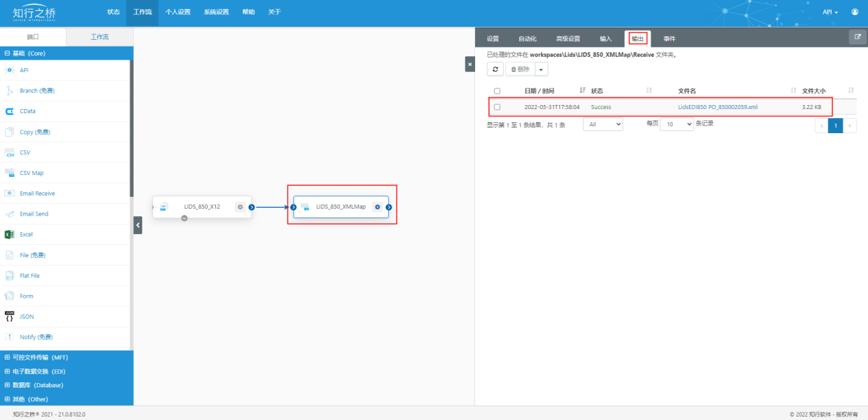Image resolution: width=868 pixels, height=420 pixels.
Task: Click the pop-out icon in panel header
Action: click(x=857, y=38)
